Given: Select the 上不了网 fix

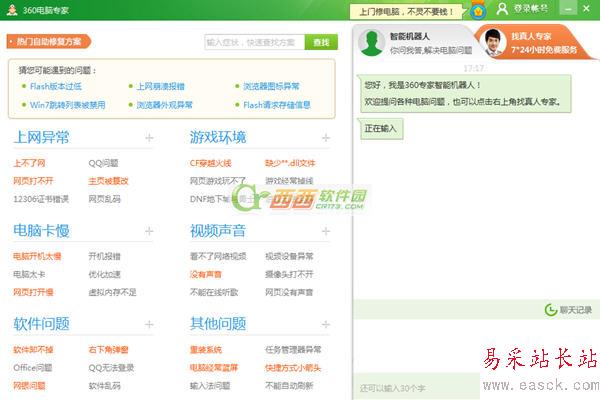Looking at the screenshot, I should pos(29,163).
